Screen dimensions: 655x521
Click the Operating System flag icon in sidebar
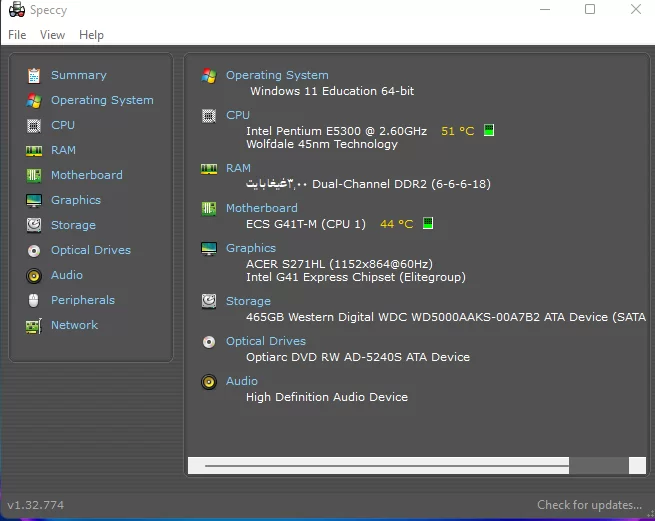pos(34,101)
